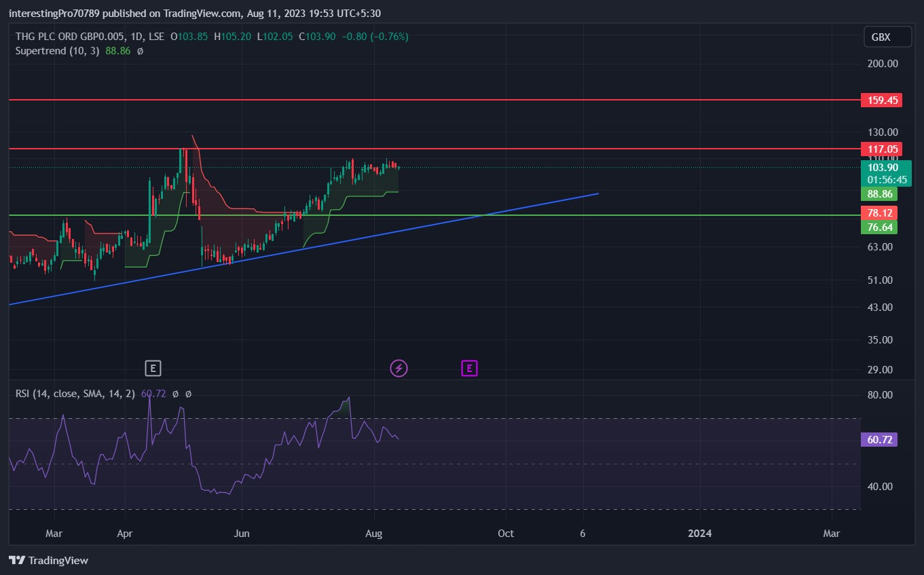This screenshot has height=575, width=924.
Task: Click the 01:56:45 bar countdown timer
Action: click(x=887, y=180)
